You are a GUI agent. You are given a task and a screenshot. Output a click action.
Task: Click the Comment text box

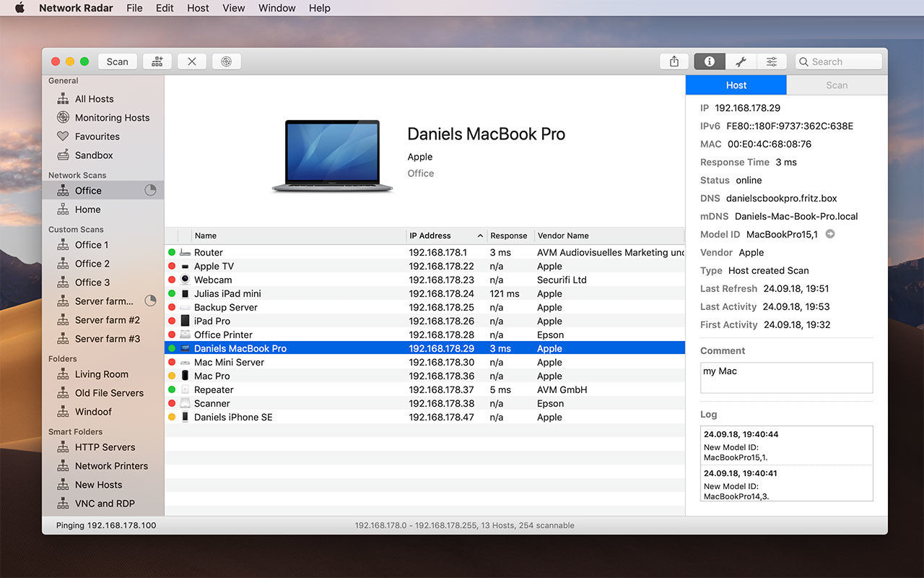(x=786, y=378)
